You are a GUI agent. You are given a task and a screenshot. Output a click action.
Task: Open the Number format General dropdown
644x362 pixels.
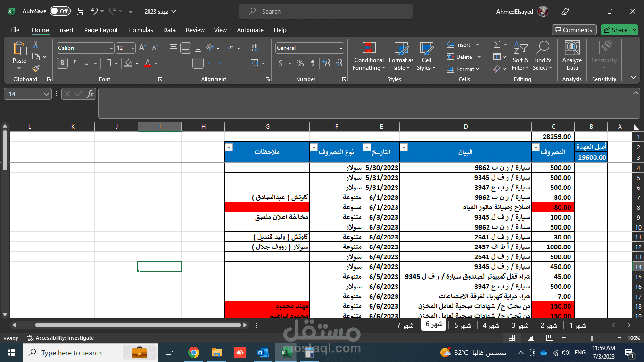point(341,48)
